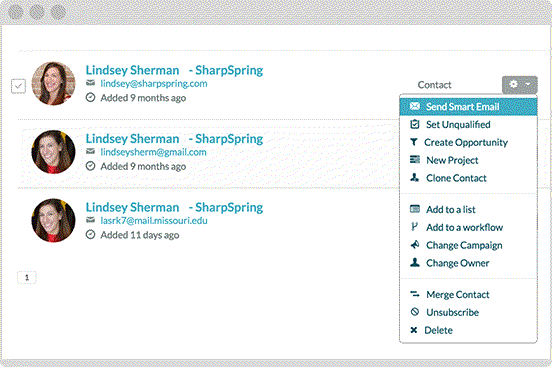This screenshot has height=368, width=552.
Task: Click the avatar photo of the sharpspring.com contact
Action: click(54, 83)
